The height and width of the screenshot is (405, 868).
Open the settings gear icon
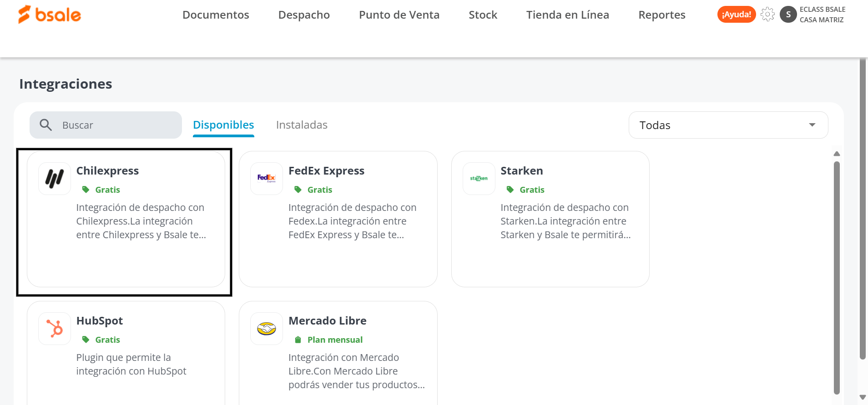point(767,15)
